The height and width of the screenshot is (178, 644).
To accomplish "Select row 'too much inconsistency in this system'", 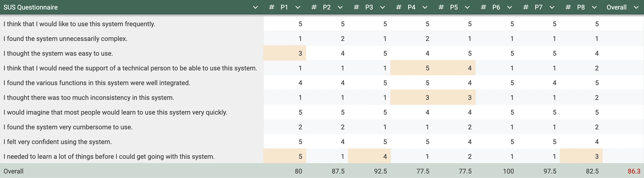I will (322, 97).
